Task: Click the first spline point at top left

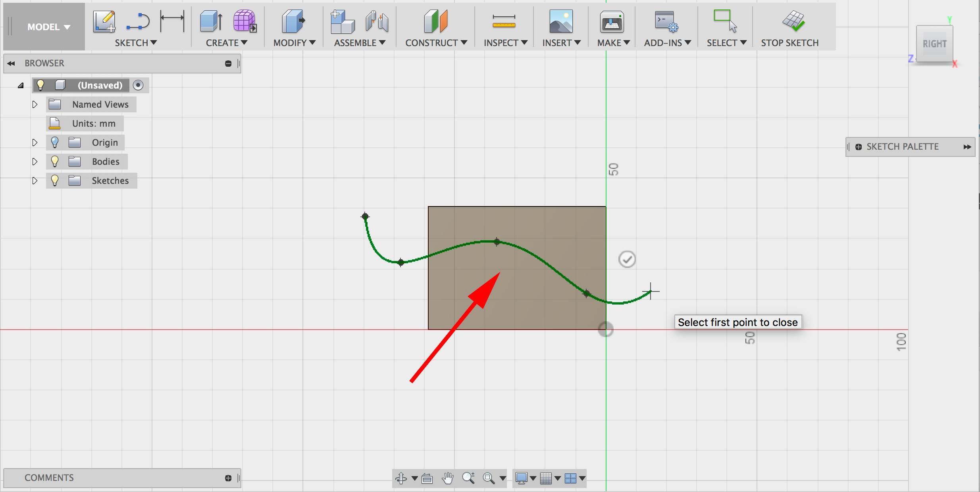Action: point(365,216)
